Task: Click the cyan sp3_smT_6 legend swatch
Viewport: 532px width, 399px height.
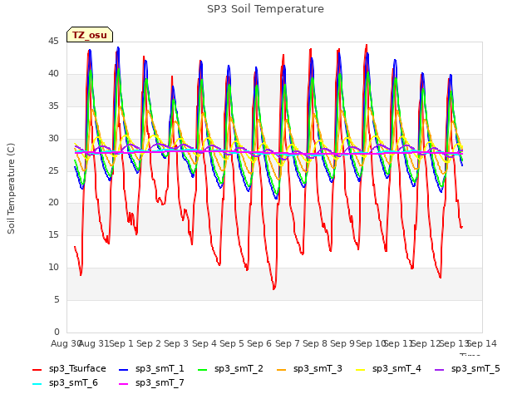Action: 37,384
